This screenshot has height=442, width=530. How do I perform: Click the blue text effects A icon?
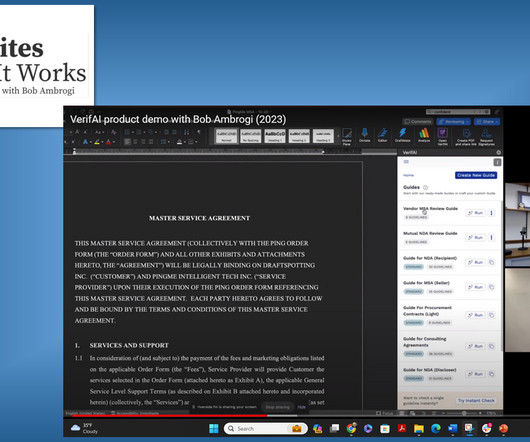(x=86, y=142)
